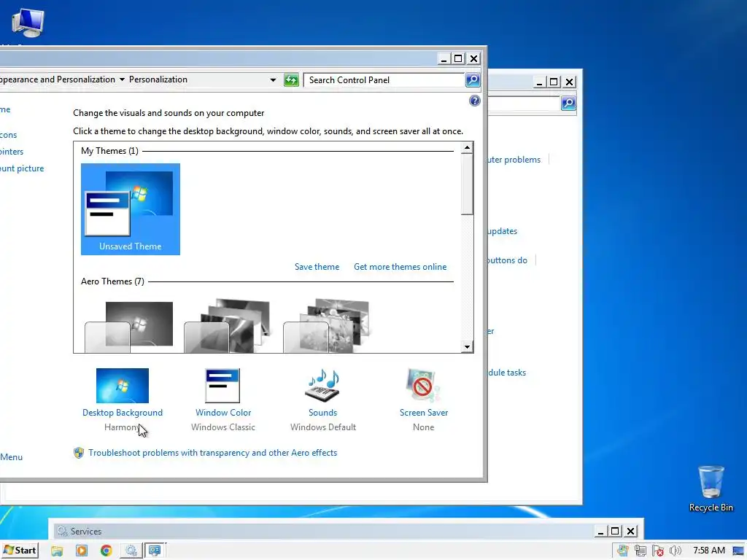Image resolution: width=747 pixels, height=560 pixels.
Task: Click the 'inters' sidebar link
Action: [x=12, y=152]
